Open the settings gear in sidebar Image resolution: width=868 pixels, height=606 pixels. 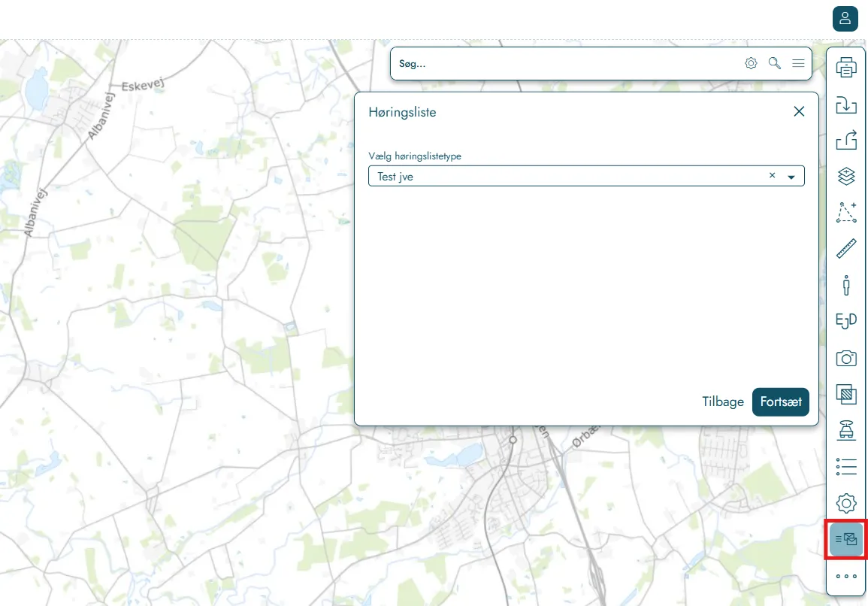point(846,503)
